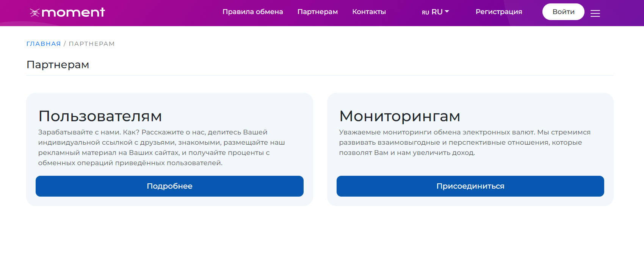Click the 'Зарабатывайте с нами' description text
This screenshot has width=644, height=272.
[x=161, y=147]
